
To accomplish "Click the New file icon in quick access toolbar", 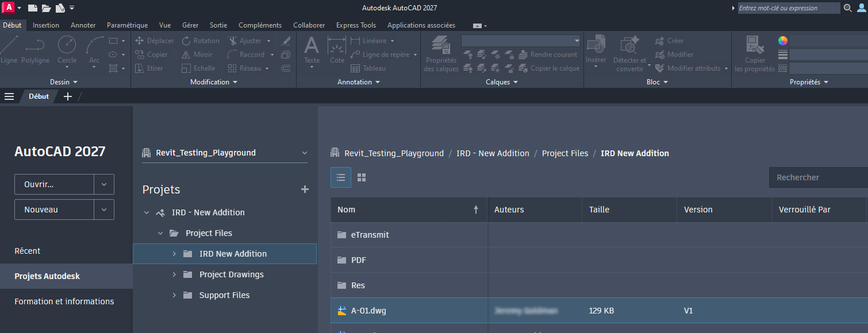I will pos(33,8).
